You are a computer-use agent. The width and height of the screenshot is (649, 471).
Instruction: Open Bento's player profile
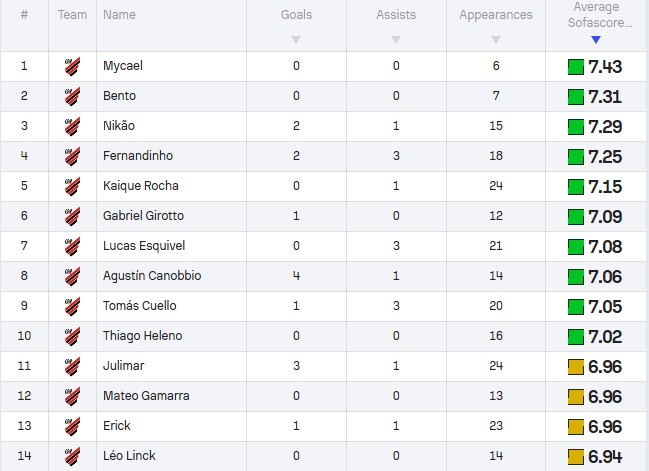[120, 96]
